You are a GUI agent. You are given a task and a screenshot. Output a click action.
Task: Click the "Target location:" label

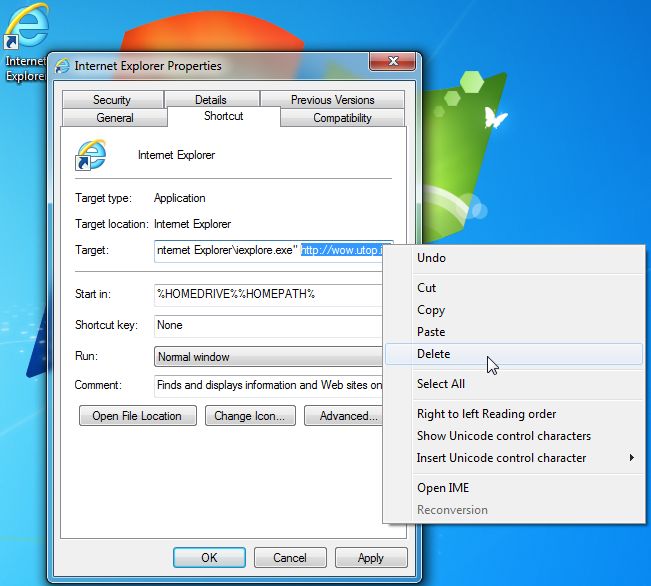point(112,224)
